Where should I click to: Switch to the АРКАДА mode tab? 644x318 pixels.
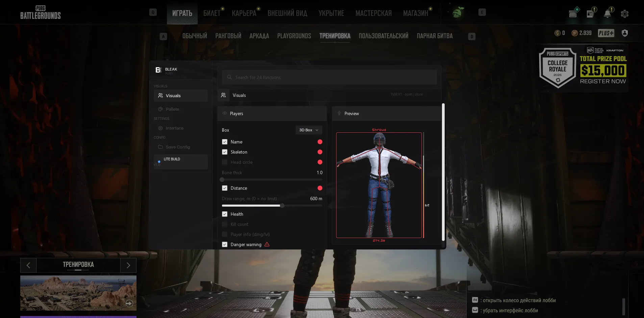pos(259,36)
